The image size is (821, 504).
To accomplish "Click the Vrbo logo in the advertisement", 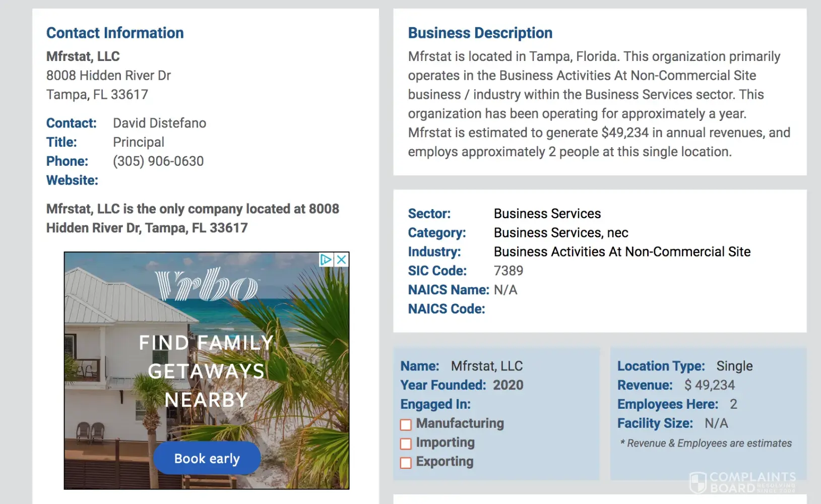I will point(207,285).
